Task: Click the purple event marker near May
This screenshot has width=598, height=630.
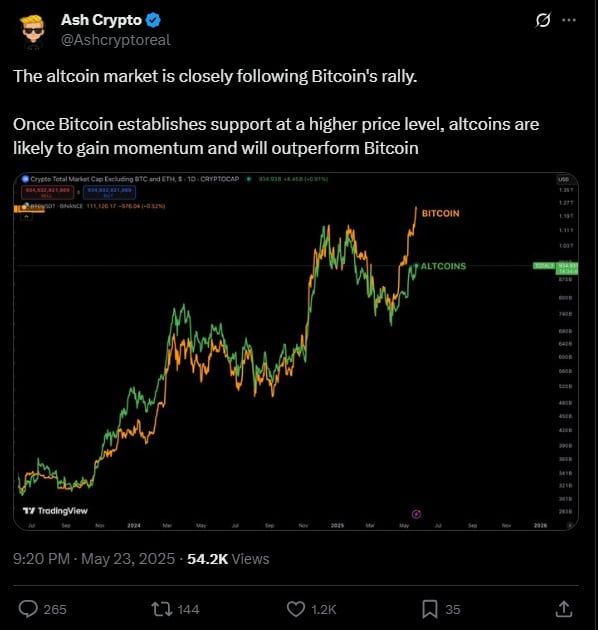Action: (417, 514)
